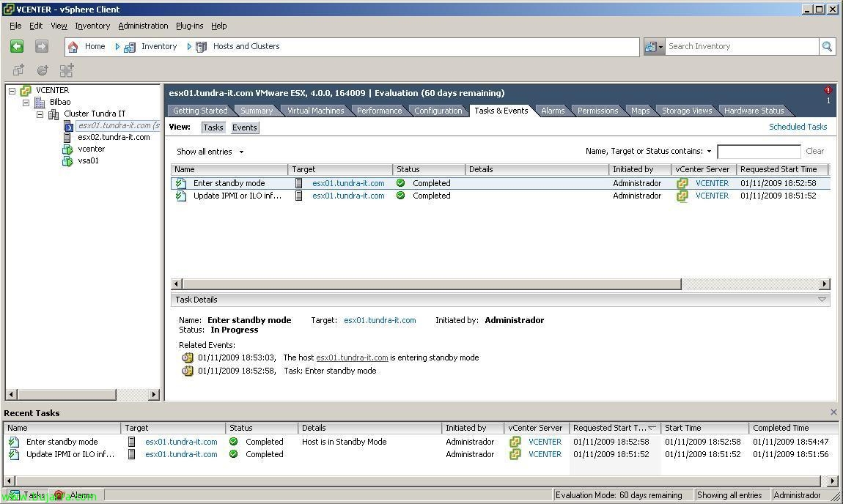
Task: Collapse the Bilbao datacenter node
Action: 26,102
